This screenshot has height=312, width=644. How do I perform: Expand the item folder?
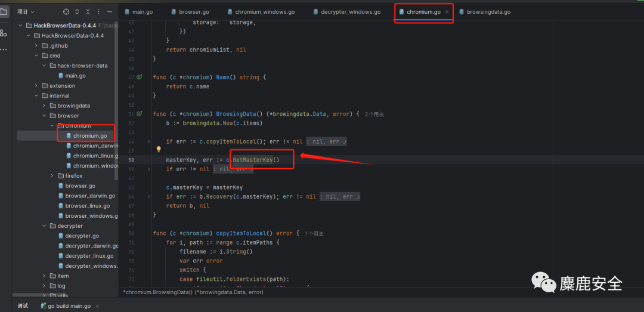point(44,276)
